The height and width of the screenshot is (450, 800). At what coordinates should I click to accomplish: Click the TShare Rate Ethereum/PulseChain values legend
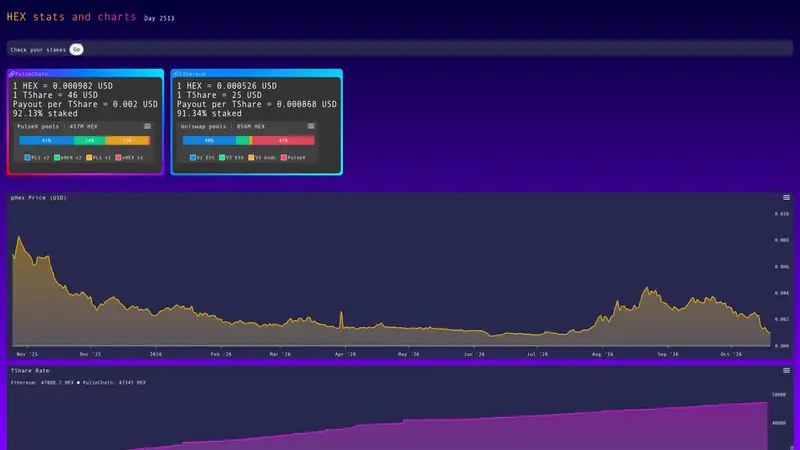coord(78,382)
